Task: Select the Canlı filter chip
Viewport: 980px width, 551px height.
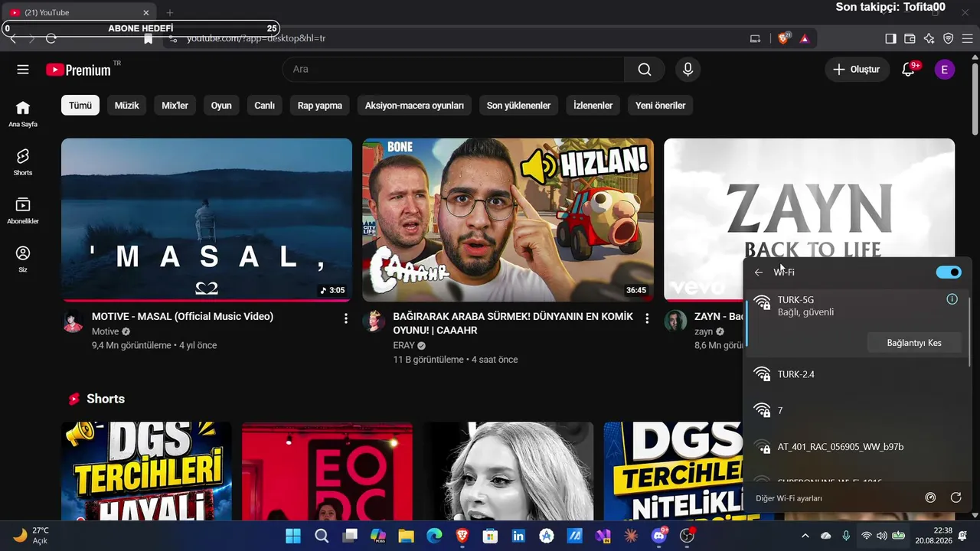Action: click(x=265, y=106)
